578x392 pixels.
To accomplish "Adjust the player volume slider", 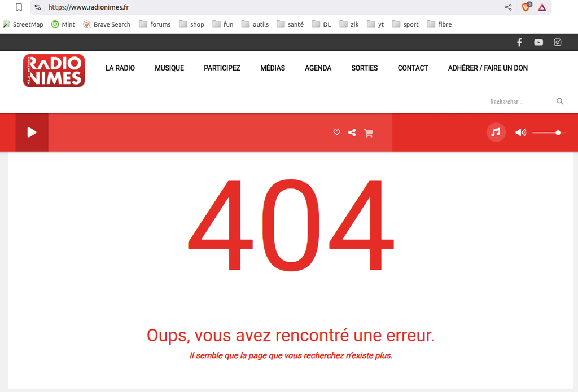I will pos(549,133).
